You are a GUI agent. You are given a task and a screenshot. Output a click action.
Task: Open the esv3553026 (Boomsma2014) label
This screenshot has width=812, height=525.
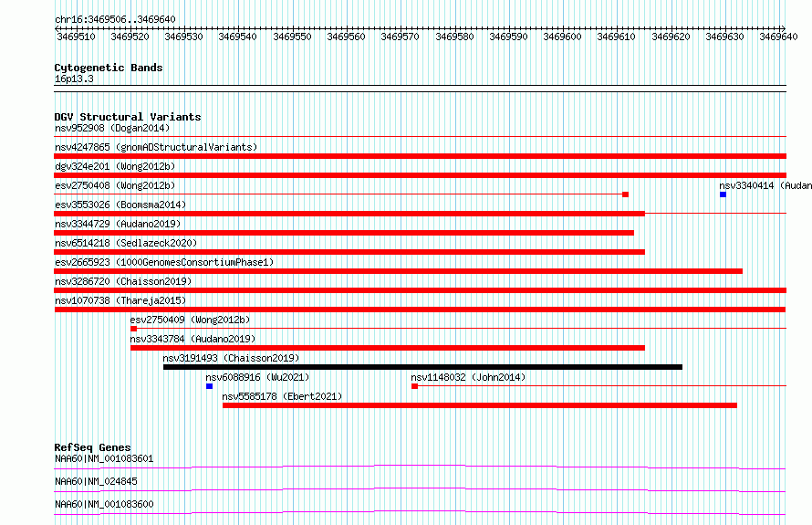click(x=120, y=205)
